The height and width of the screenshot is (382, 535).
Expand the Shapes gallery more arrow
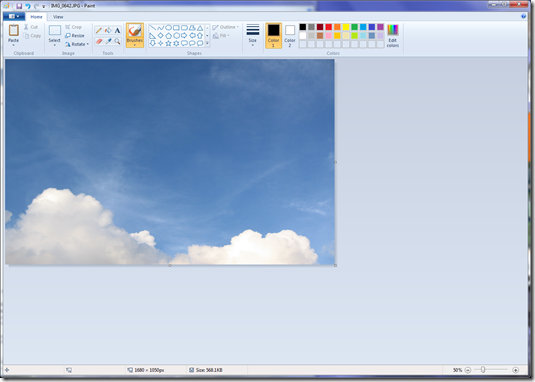tap(207, 43)
